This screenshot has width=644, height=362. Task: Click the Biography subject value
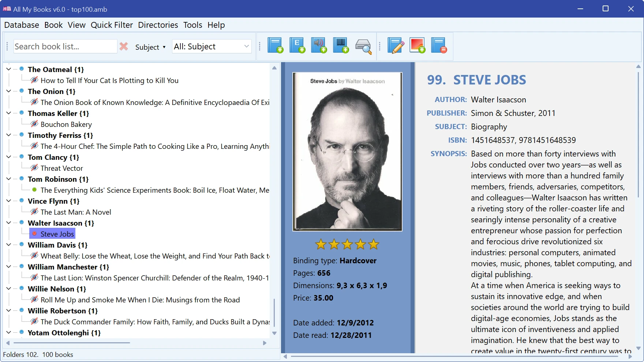pos(489,127)
